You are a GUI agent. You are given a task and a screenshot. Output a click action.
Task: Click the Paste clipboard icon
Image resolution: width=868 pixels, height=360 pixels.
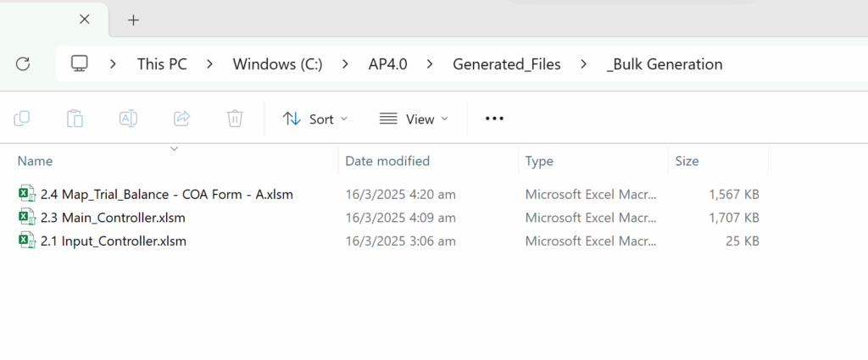[x=75, y=119]
